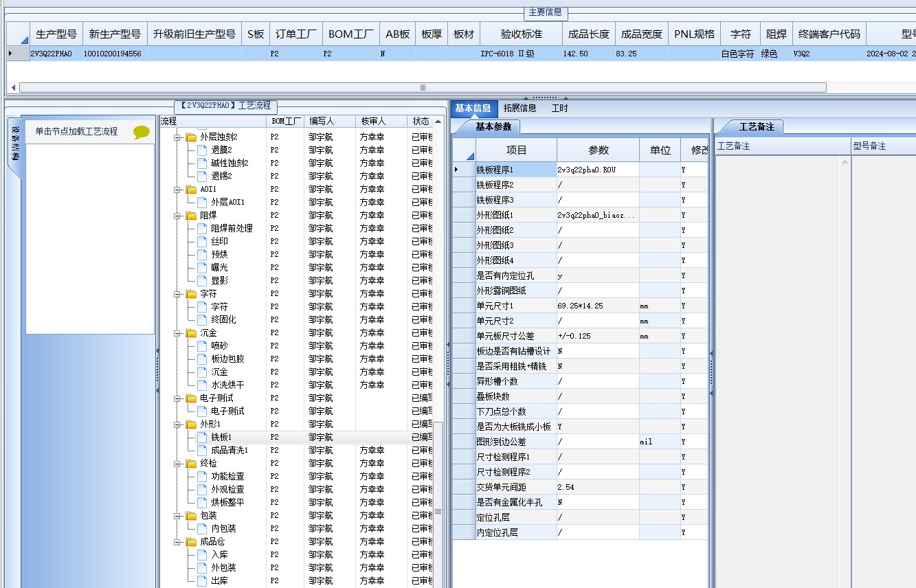Click the document icon for 外层AOI1
916x588 pixels.
[x=202, y=203]
